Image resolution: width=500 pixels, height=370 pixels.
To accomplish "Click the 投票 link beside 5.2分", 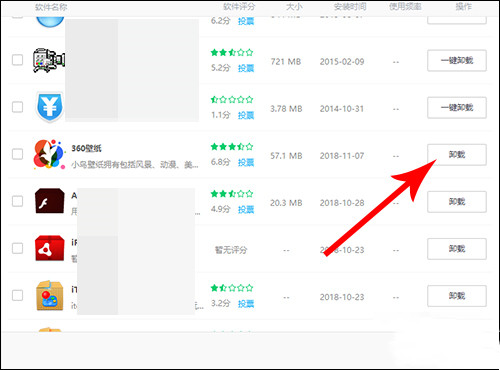I will 246,68.
